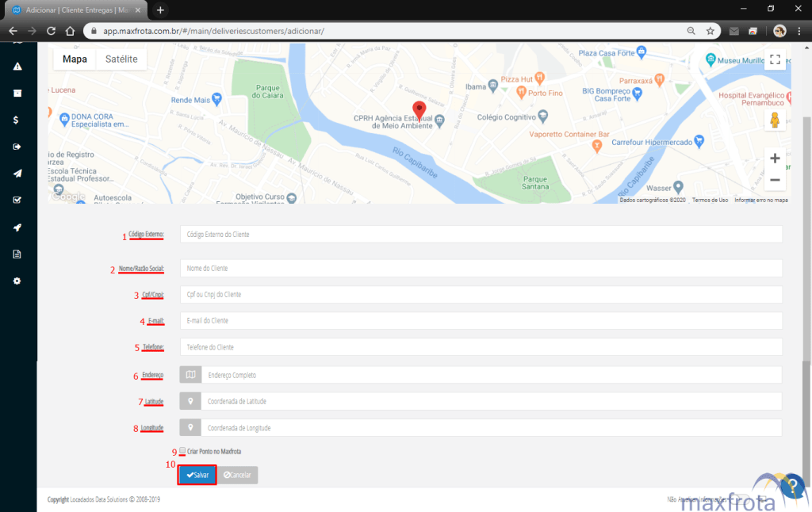Enable the Criar Ponto no Maxfrota checkbox

coord(183,451)
